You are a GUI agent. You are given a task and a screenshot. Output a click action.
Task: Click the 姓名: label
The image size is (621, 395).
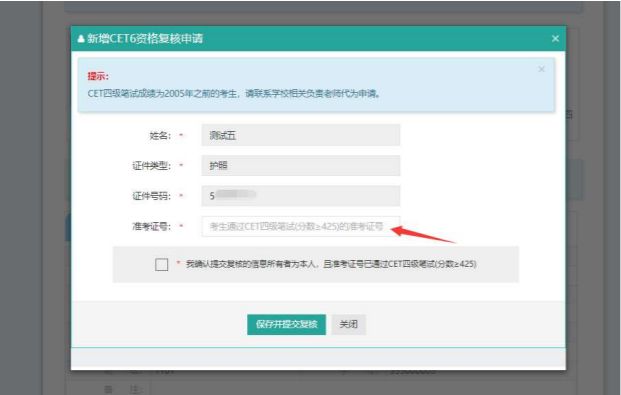(160, 135)
